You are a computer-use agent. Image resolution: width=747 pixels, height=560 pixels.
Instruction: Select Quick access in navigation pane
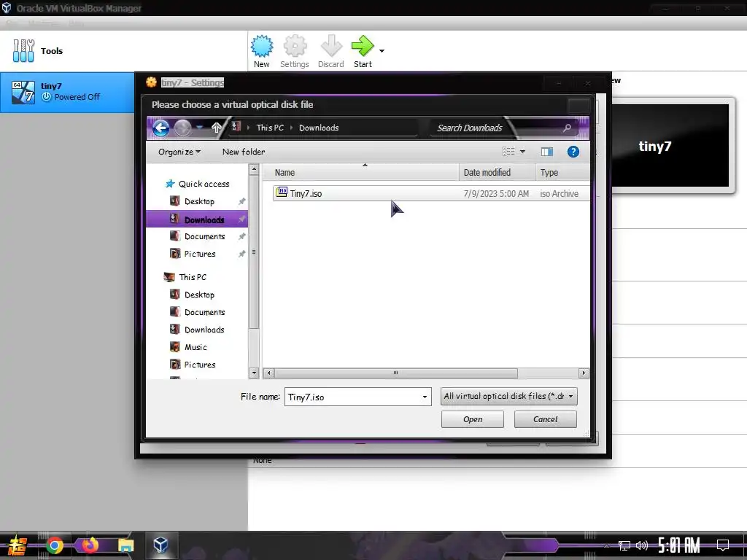pos(197,184)
